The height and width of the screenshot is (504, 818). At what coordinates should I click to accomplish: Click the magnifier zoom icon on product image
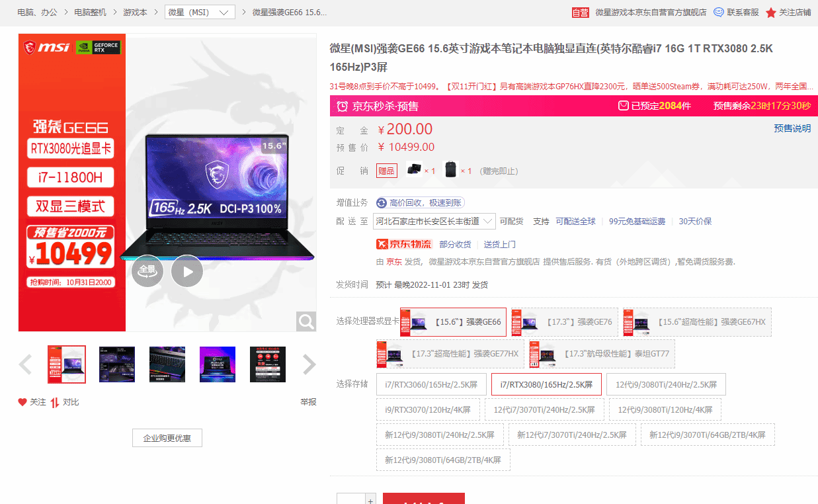tap(306, 321)
